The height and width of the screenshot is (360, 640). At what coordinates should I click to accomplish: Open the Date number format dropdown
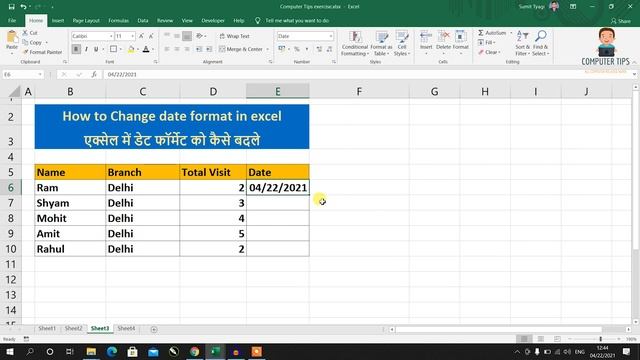[x=331, y=36]
